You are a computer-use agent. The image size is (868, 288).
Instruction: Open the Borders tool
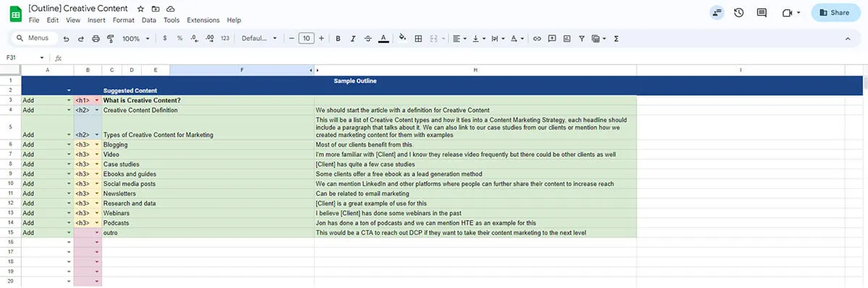(418, 38)
